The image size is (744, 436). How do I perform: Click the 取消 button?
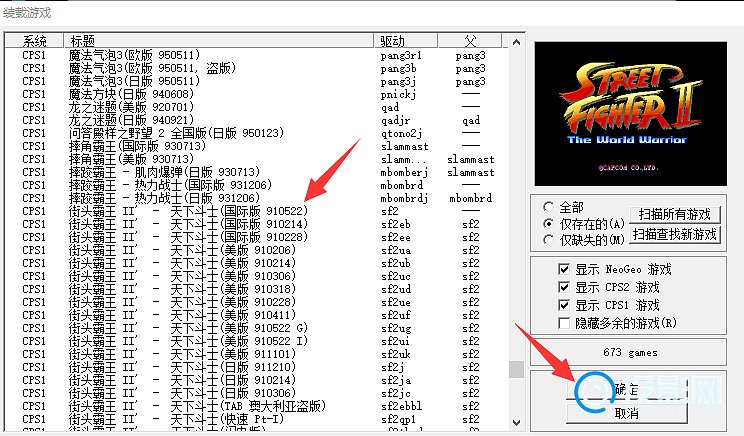(x=626, y=413)
